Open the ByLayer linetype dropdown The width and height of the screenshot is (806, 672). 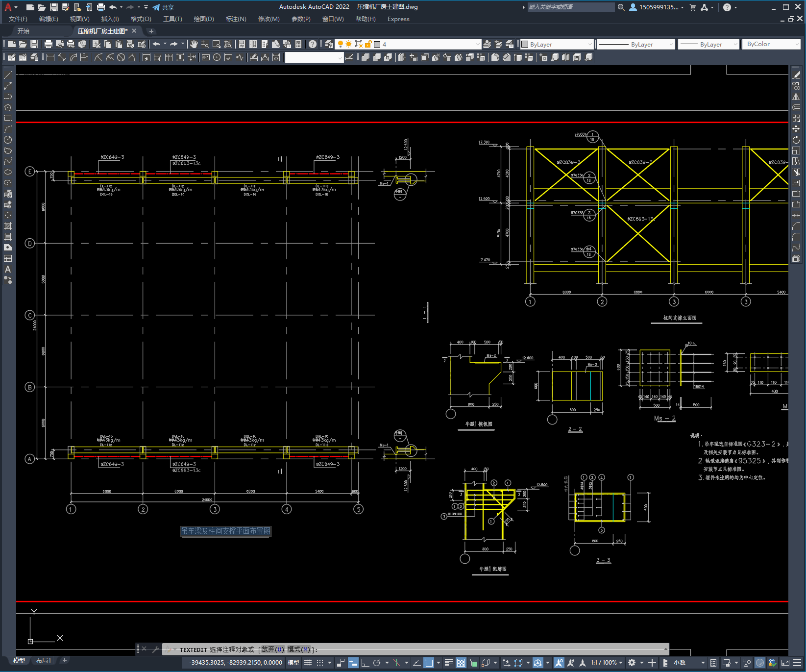click(x=636, y=44)
